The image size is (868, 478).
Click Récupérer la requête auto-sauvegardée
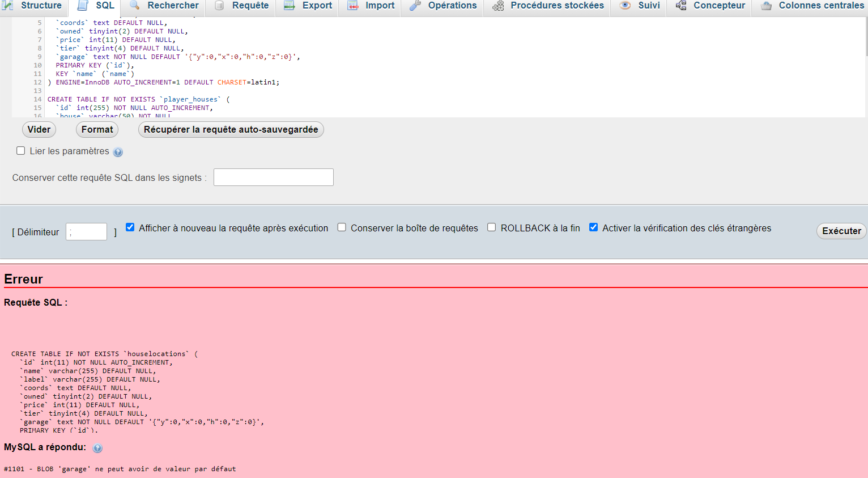[x=231, y=129]
